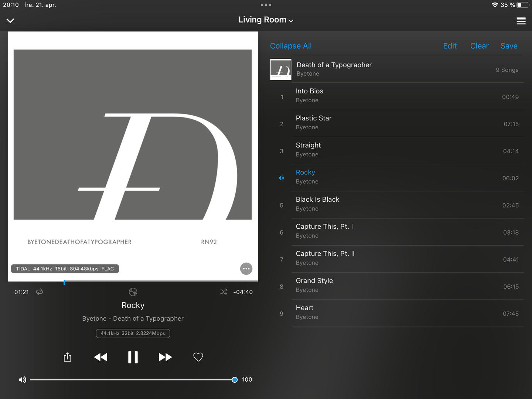The image size is (532, 399).
Task: Pause playback
Action: click(133, 357)
